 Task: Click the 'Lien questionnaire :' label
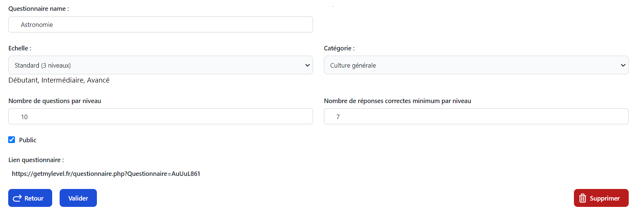click(x=36, y=160)
